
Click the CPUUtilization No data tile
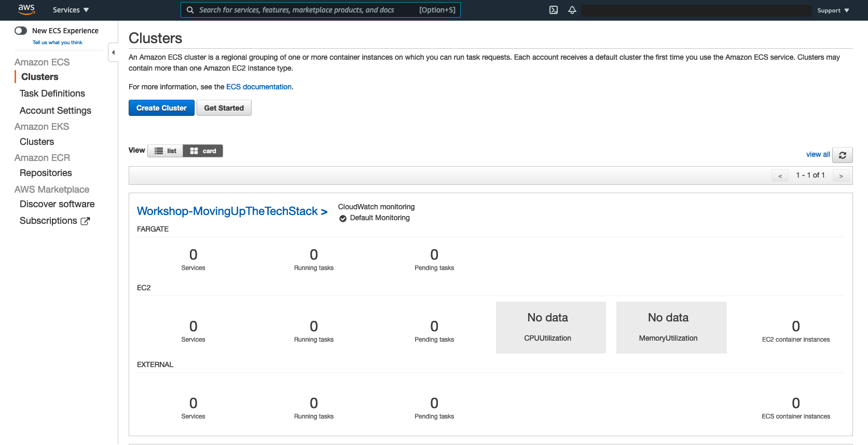[x=551, y=328]
